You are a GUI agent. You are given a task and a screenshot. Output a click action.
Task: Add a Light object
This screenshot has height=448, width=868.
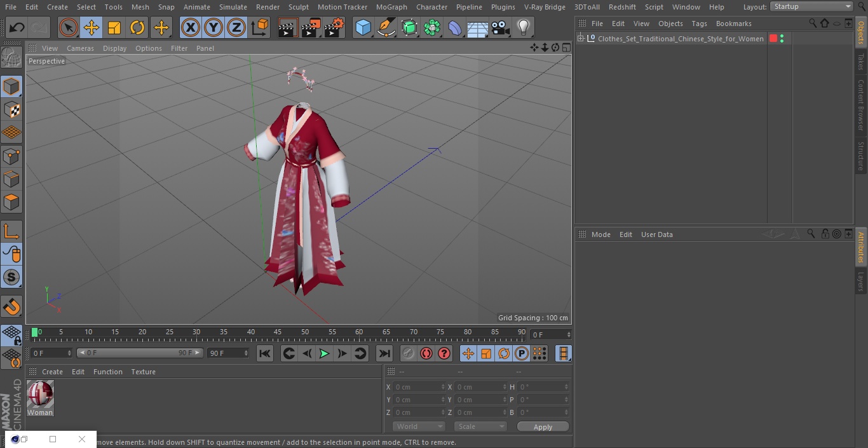pos(523,27)
